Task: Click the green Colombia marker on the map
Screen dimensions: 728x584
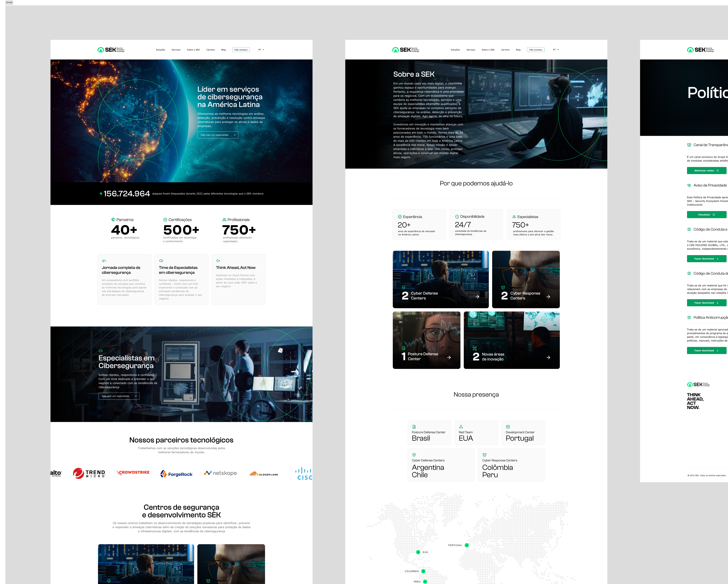Action: [x=423, y=571]
